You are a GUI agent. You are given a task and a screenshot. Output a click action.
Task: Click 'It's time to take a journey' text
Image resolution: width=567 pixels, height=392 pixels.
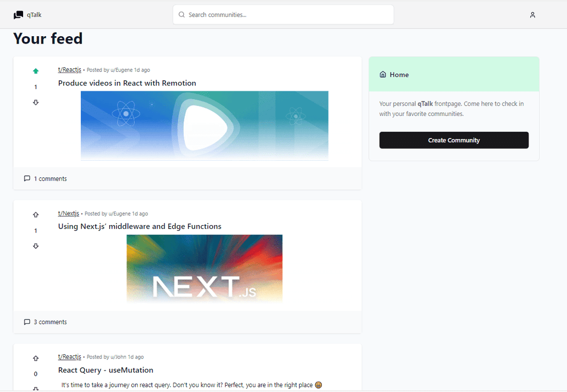[x=192, y=385]
